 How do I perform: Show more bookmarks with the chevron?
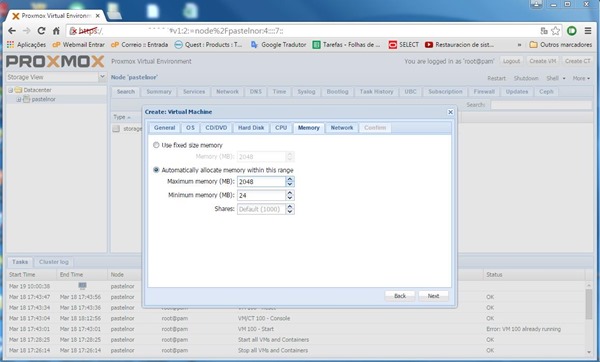click(519, 45)
